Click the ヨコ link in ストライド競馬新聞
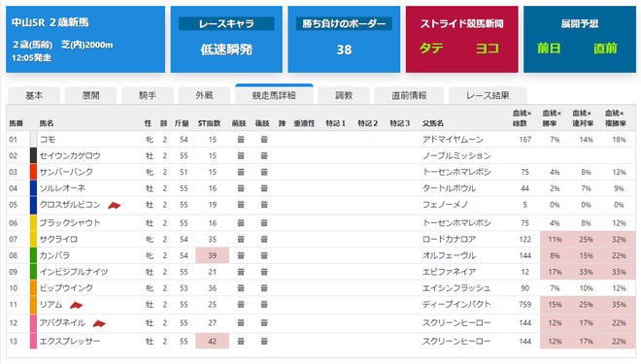This screenshot has height=364, width=641. [488, 49]
